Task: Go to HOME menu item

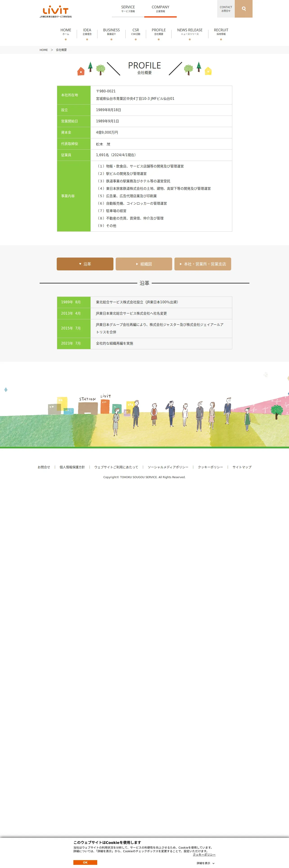Action: click(65, 32)
